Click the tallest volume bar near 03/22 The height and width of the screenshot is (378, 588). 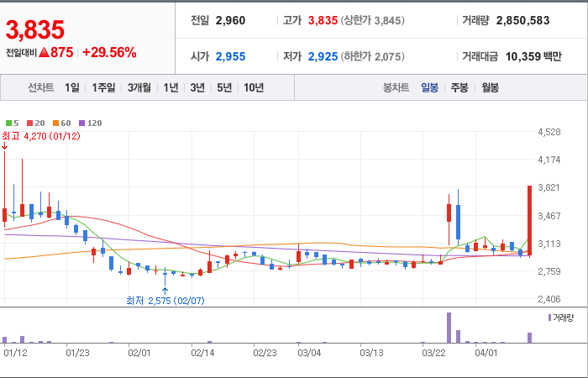click(449, 328)
